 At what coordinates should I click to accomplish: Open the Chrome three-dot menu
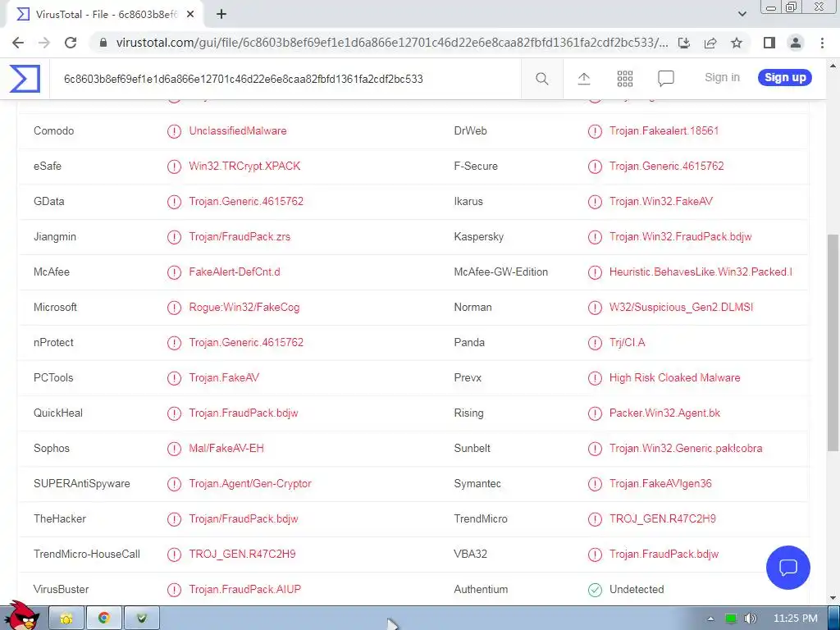[822, 43]
